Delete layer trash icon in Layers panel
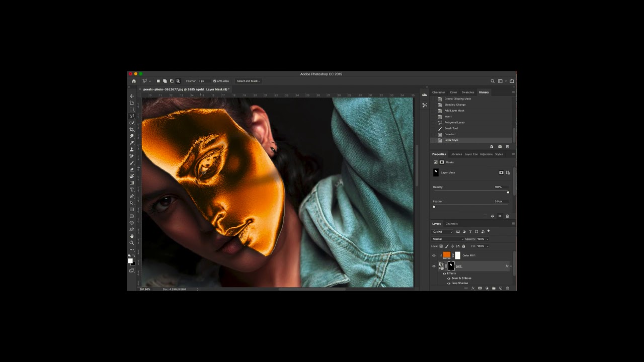644x362 pixels. coord(507,288)
